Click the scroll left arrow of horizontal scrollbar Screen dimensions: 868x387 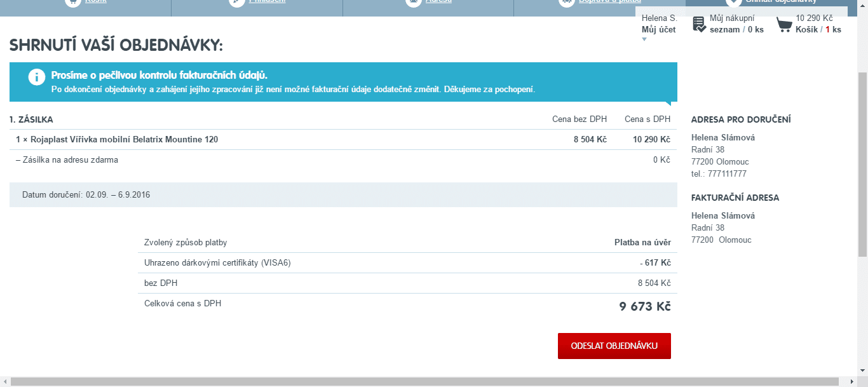tap(5, 381)
